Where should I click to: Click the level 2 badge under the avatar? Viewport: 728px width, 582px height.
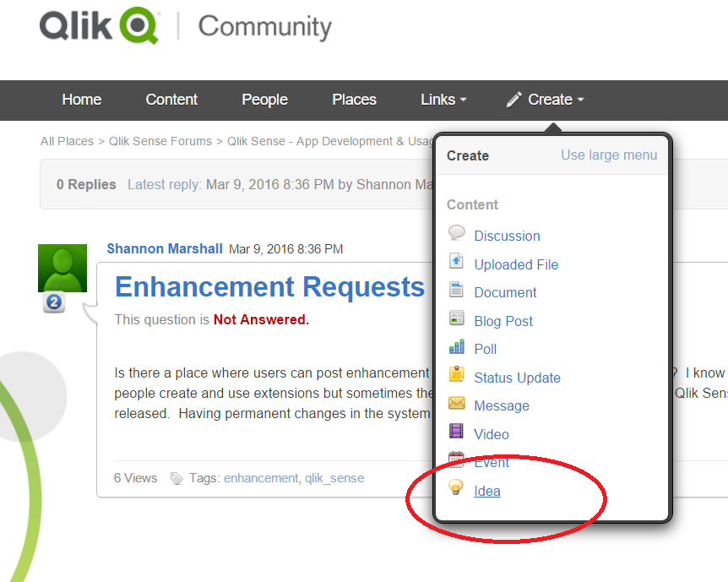tap(54, 303)
